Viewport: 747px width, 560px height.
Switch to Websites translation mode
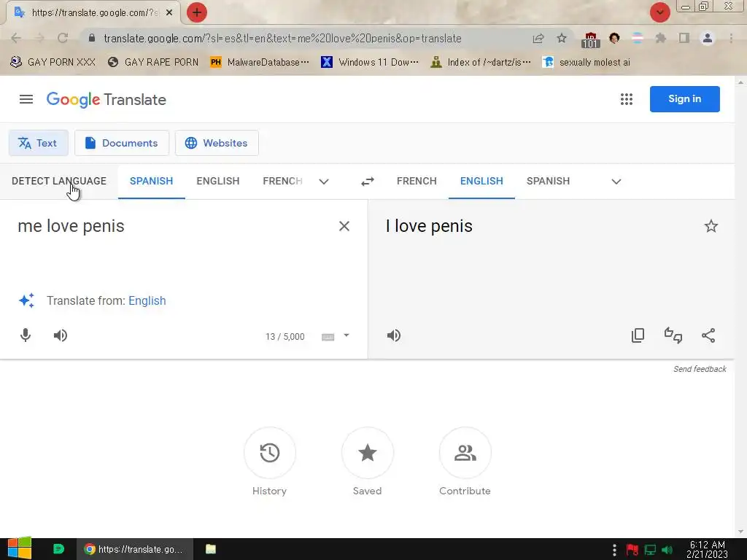click(217, 143)
